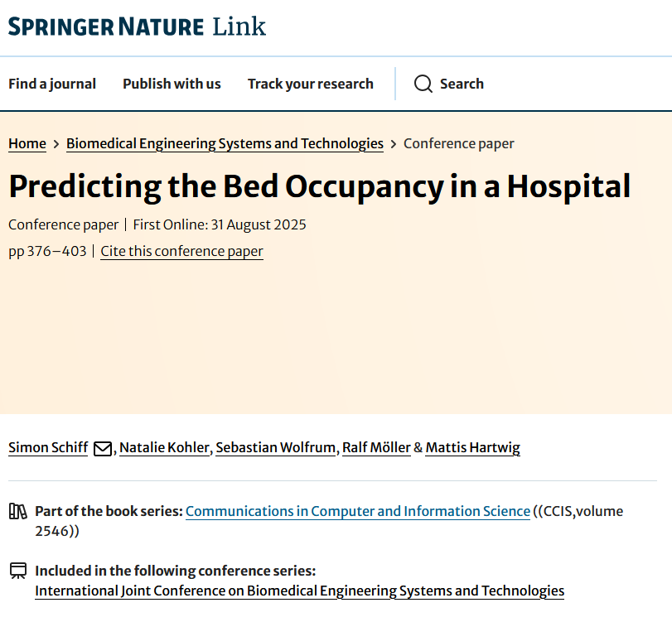The image size is (672, 622).
Task: Click the chevron after Home breadcrumb
Action: (56, 144)
